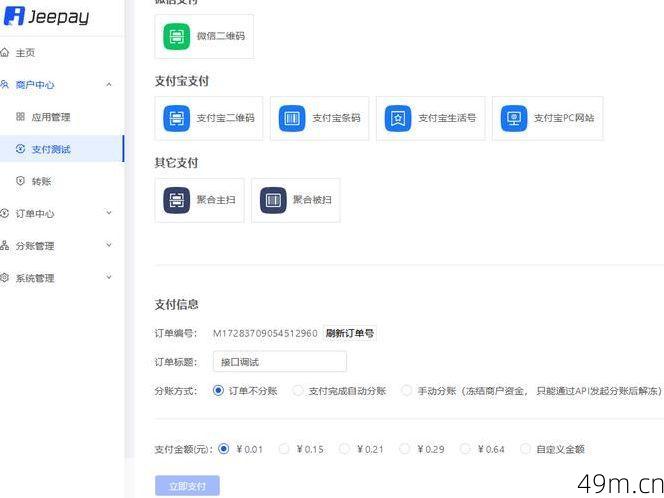Select the 聚合被扫 dark barcode icon
The width and height of the screenshot is (664, 498).
[x=273, y=200]
